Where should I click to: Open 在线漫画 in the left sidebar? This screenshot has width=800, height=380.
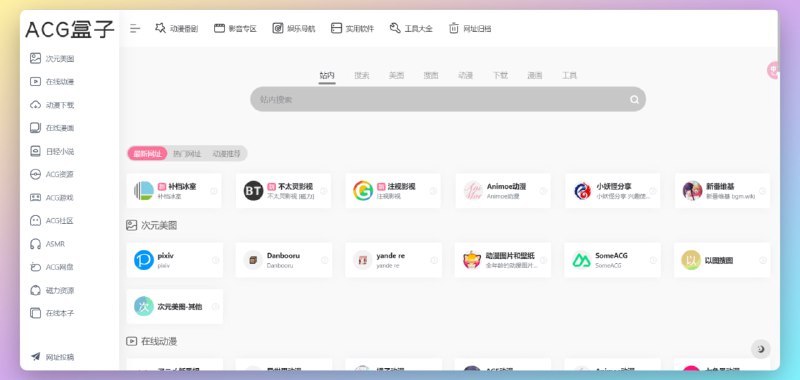[x=52, y=128]
